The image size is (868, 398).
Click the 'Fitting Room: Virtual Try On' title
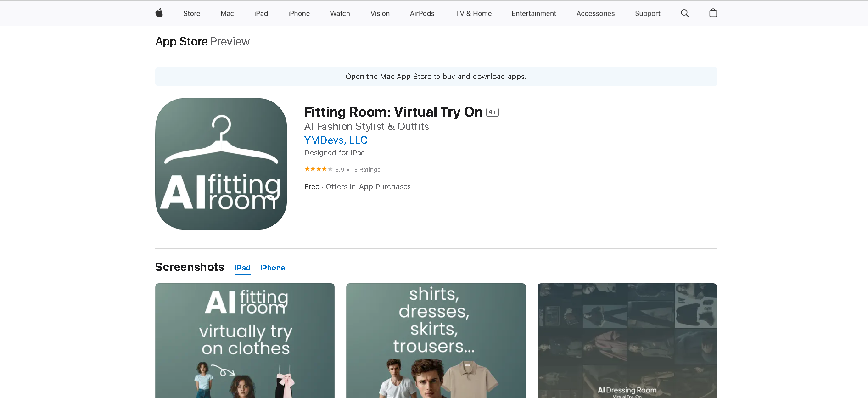393,112
